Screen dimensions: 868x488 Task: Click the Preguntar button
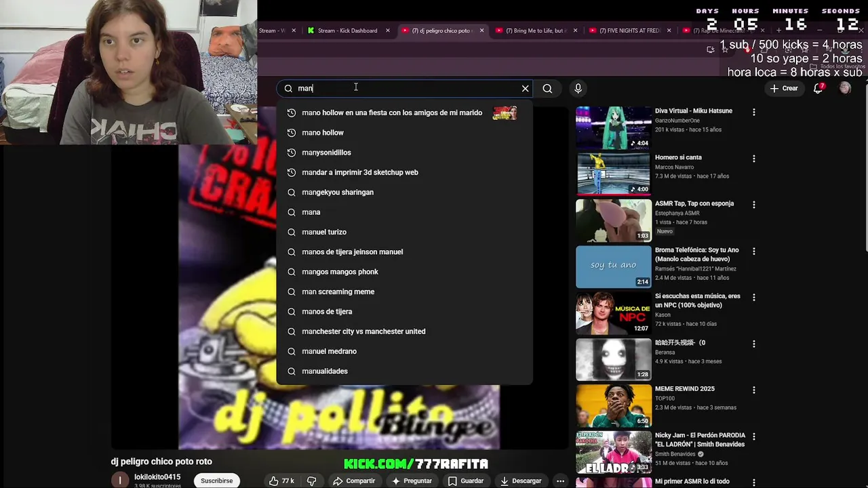coord(412,481)
